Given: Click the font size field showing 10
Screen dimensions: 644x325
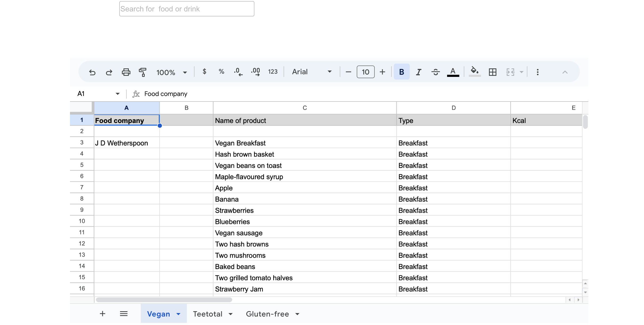Looking at the screenshot, I should click(x=365, y=72).
